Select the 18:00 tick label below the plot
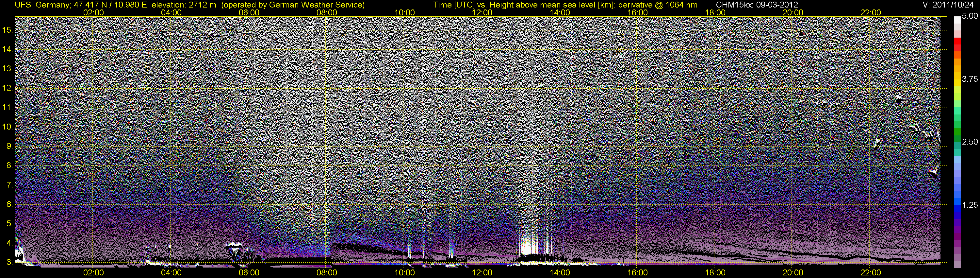 point(715,273)
